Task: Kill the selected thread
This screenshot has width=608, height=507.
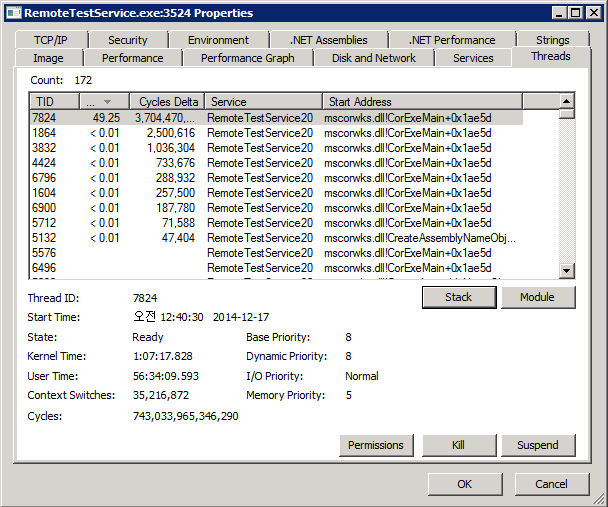Action: [x=458, y=445]
